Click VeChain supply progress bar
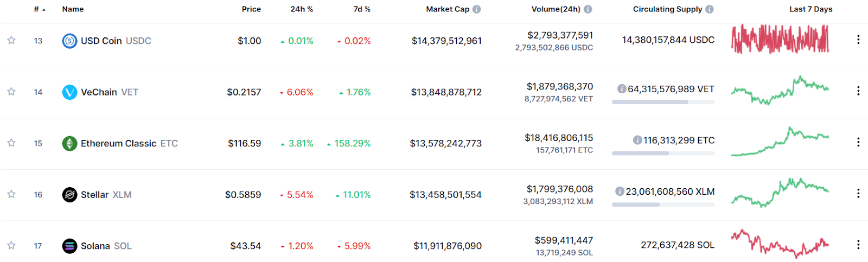Viewport: 868px width, 262px height. coord(663,102)
